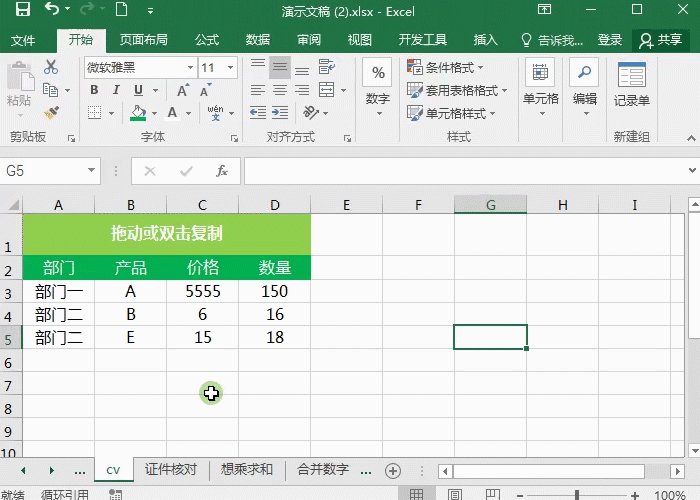Open fill color dropdown arrow

(x=154, y=113)
